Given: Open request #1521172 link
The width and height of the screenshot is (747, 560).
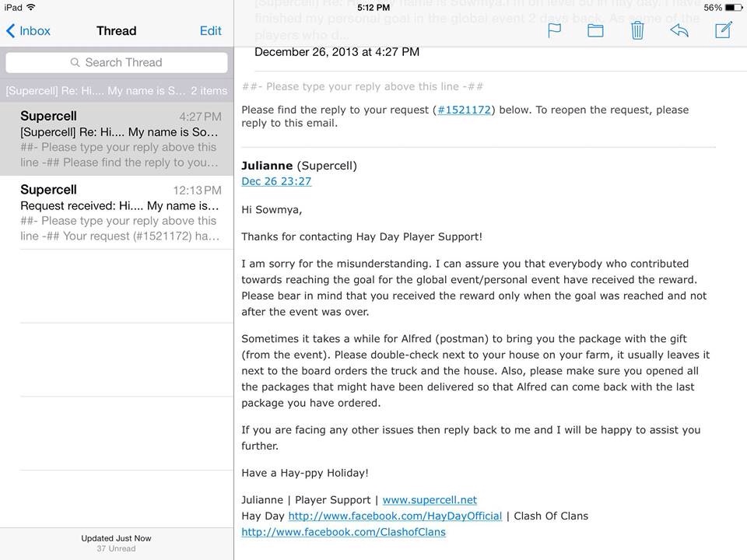Looking at the screenshot, I should (x=464, y=110).
